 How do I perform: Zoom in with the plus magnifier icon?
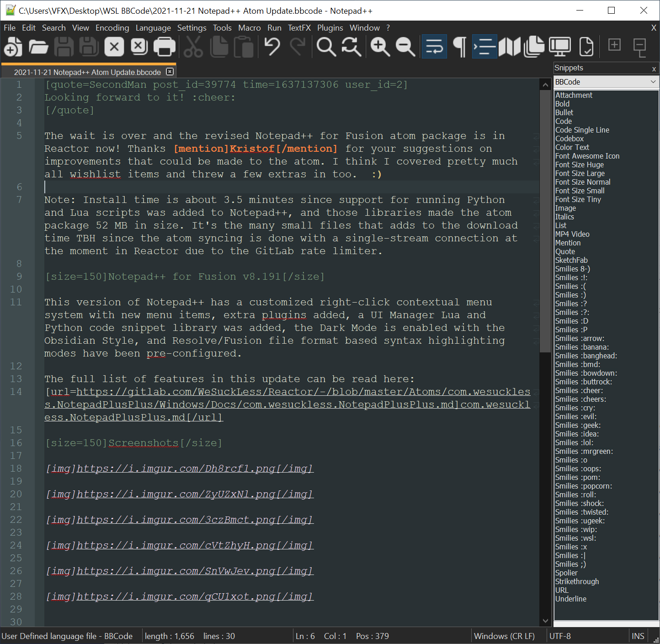click(x=380, y=47)
